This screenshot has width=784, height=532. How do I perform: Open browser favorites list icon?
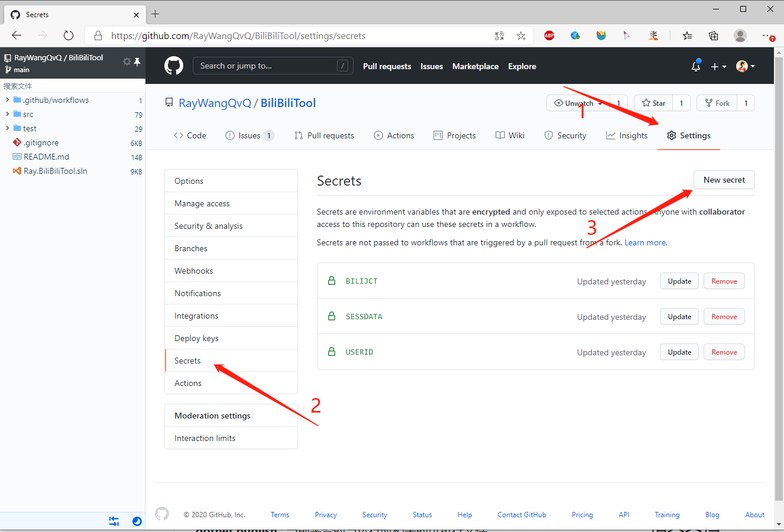(x=687, y=35)
